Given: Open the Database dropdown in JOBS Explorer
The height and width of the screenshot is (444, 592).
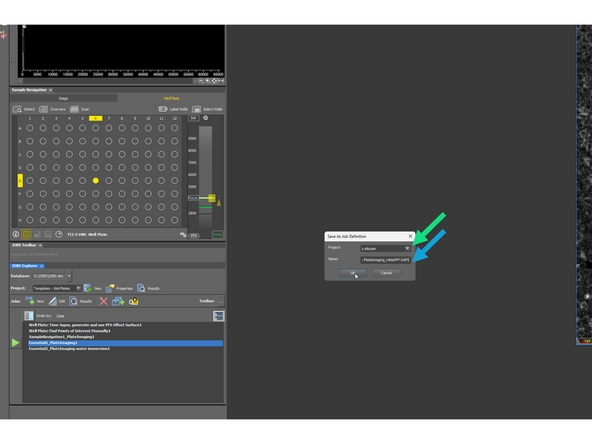Looking at the screenshot, I should (x=69, y=276).
